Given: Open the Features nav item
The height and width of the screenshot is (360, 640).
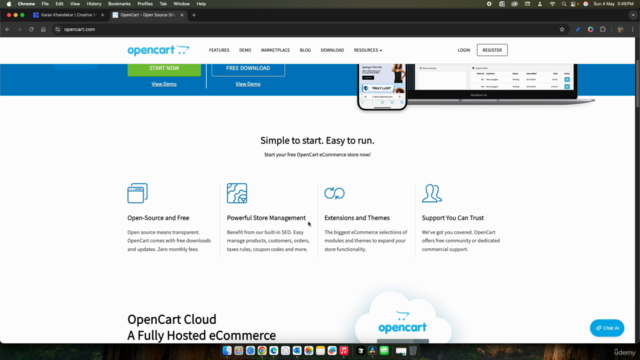Looking at the screenshot, I should pos(219,50).
